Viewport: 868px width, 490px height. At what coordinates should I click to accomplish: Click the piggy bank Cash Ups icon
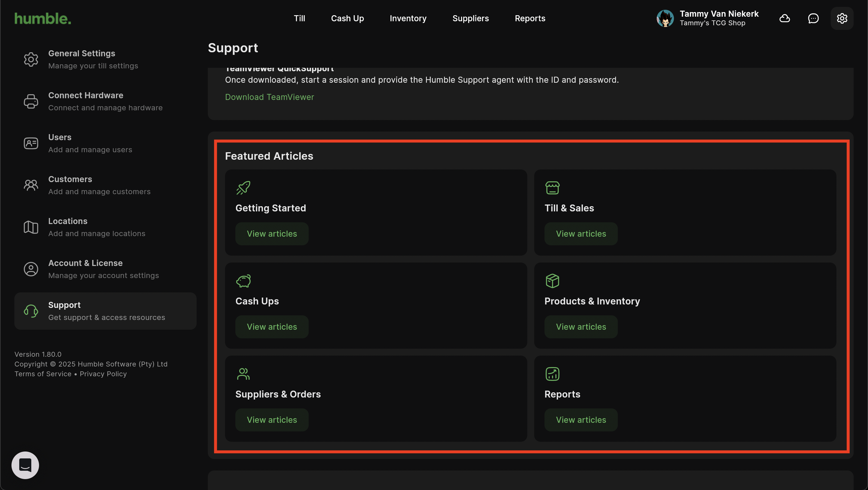243,281
